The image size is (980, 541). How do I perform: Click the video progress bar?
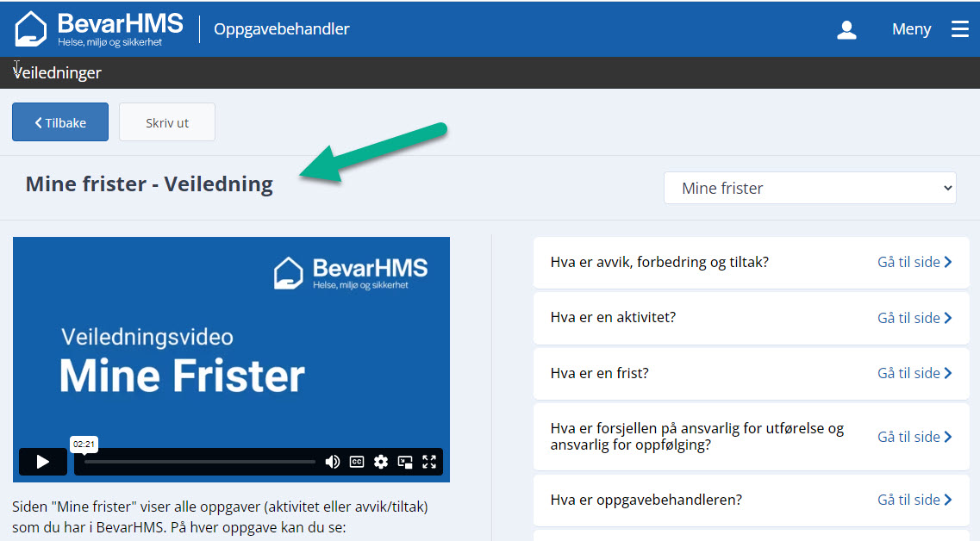click(200, 462)
